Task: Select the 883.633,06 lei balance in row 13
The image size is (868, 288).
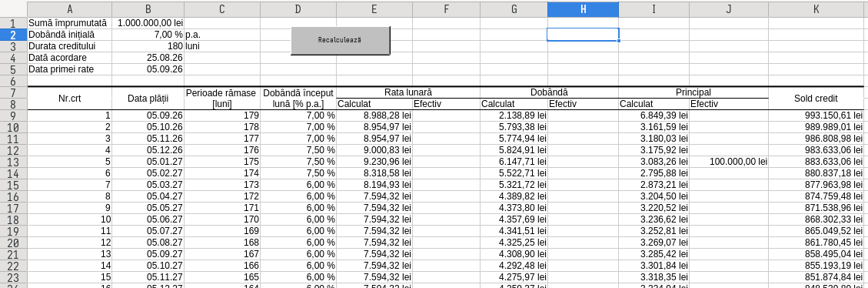Action: point(816,162)
